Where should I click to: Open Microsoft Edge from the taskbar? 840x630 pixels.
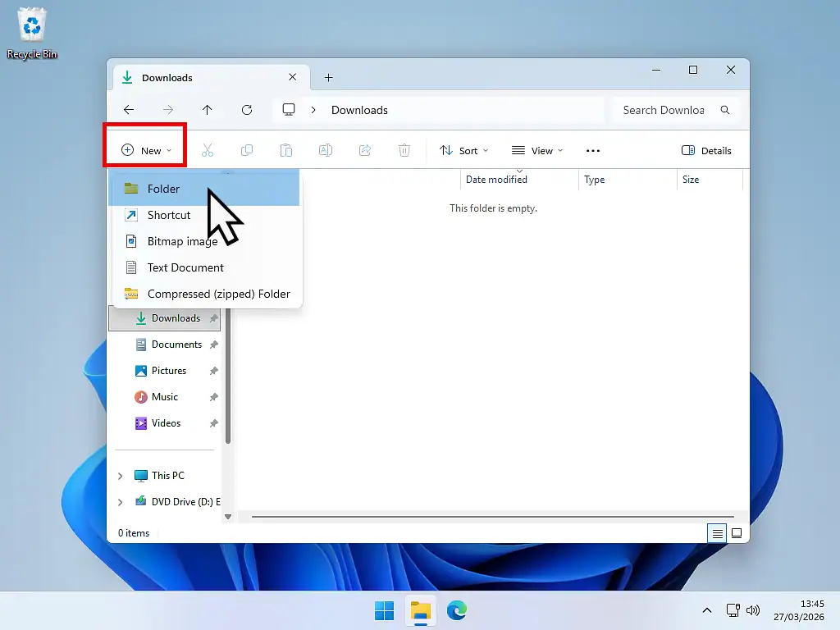457,610
